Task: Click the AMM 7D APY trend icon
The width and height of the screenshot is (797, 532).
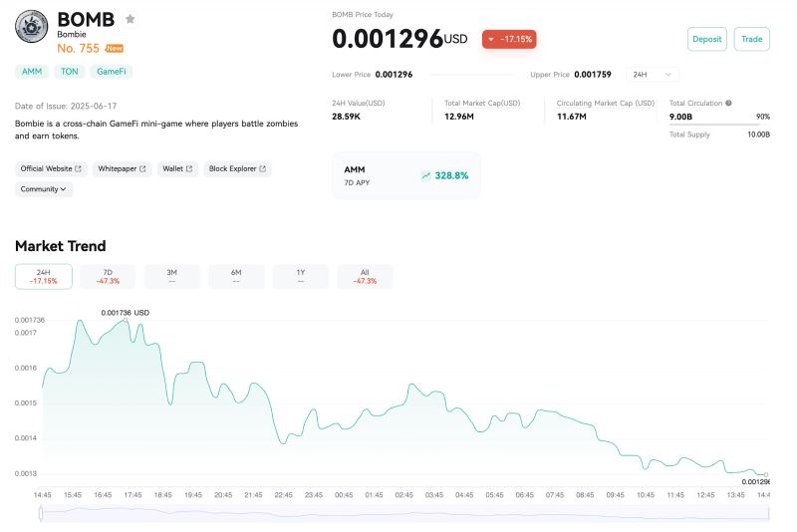Action: click(425, 175)
